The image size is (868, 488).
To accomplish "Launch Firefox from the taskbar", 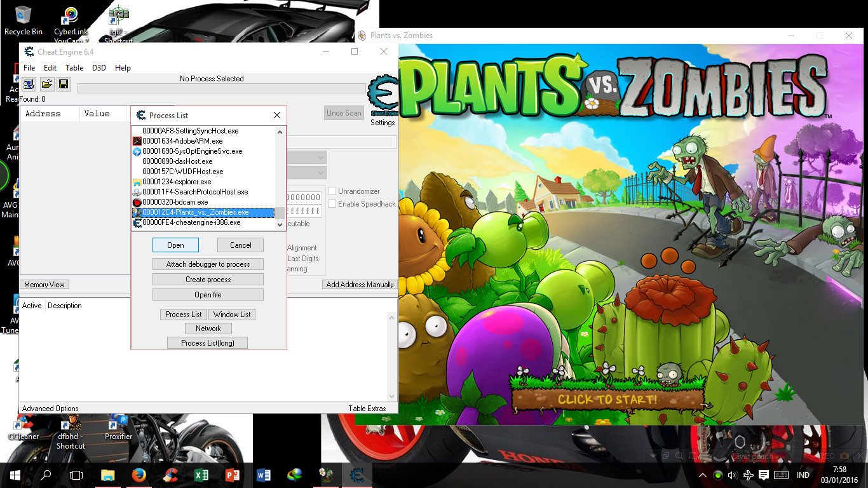I will [x=139, y=475].
